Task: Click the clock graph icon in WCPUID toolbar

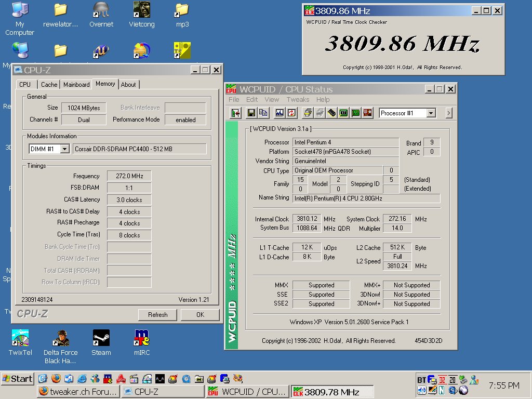Action: click(x=280, y=113)
